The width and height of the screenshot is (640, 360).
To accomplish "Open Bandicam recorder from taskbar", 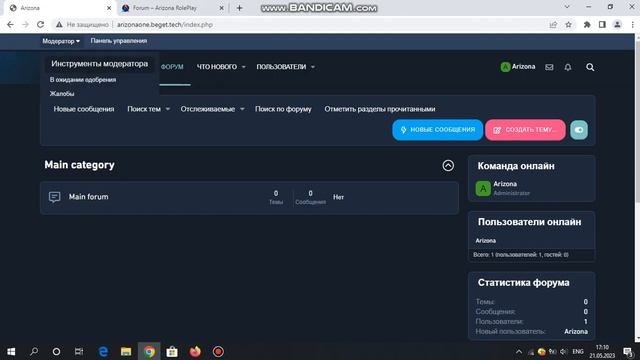I will coord(218,351).
